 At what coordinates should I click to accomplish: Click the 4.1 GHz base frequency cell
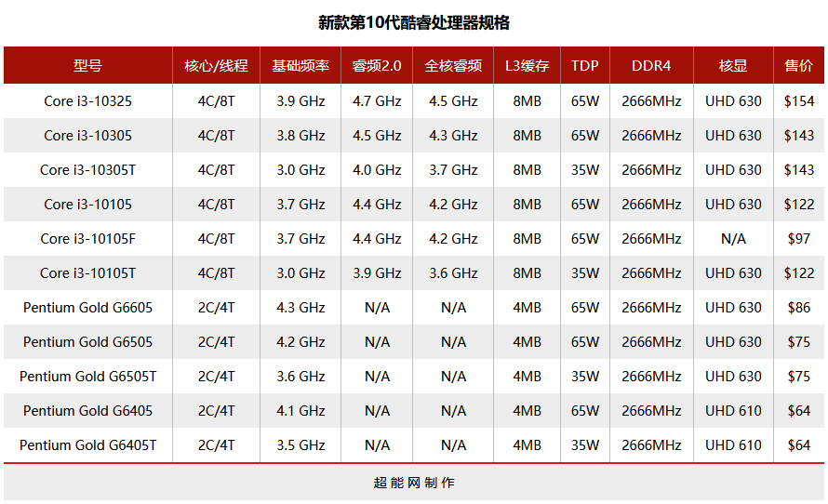click(x=300, y=410)
